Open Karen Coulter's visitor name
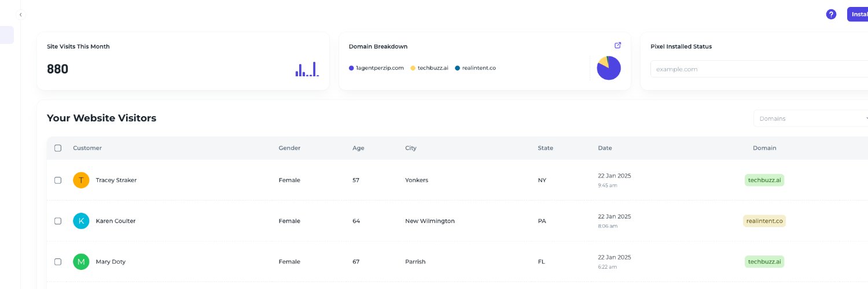Viewport: 868px width, 289px height. click(x=116, y=221)
